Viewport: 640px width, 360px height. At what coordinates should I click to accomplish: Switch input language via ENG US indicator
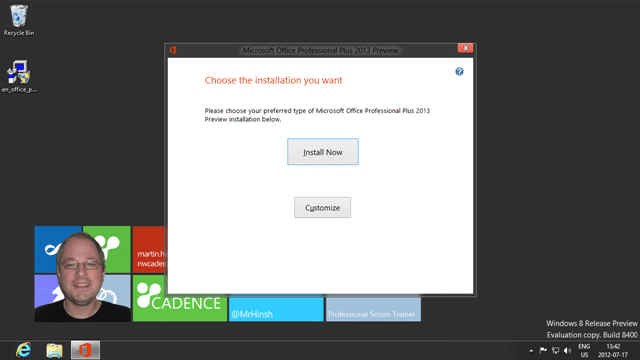584,351
